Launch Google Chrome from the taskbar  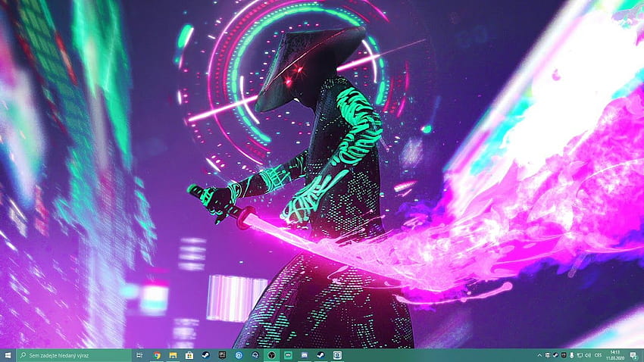click(157, 355)
